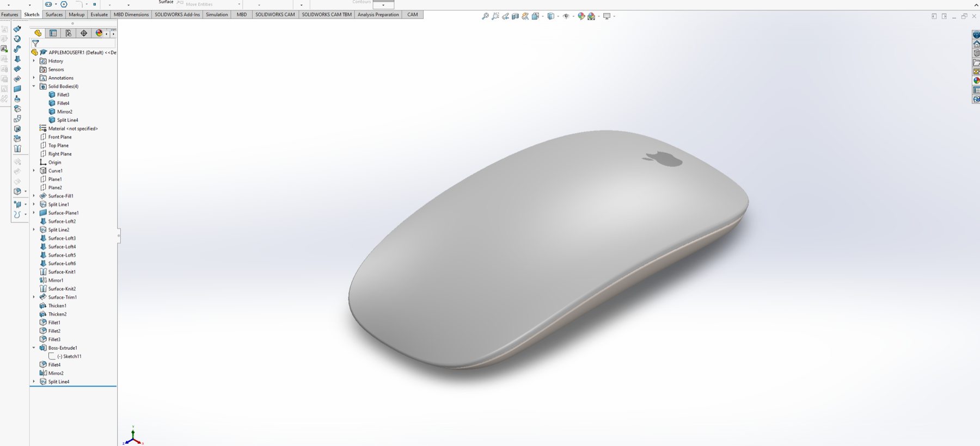Select the Extruded Surface tool

tap(17, 29)
